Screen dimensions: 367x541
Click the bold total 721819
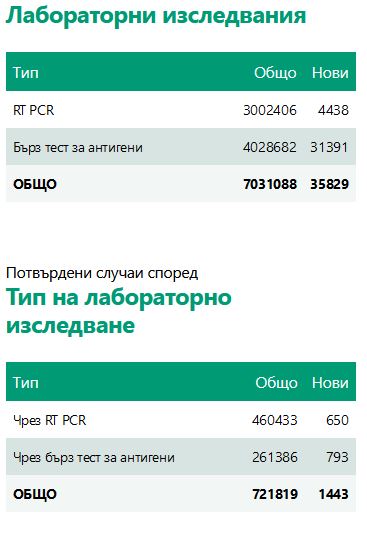(275, 494)
